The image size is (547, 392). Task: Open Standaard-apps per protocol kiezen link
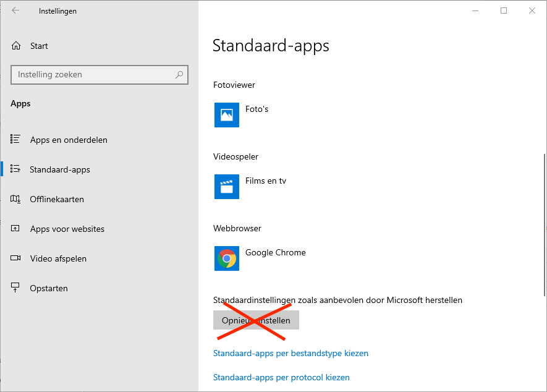pyautogui.click(x=281, y=377)
